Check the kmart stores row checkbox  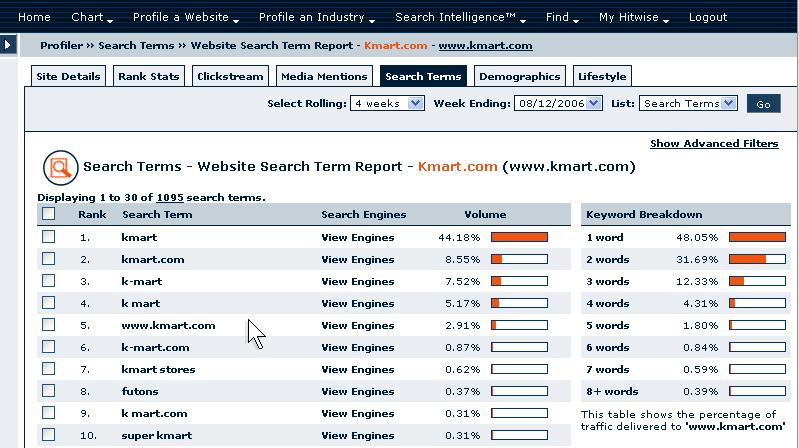(x=48, y=368)
